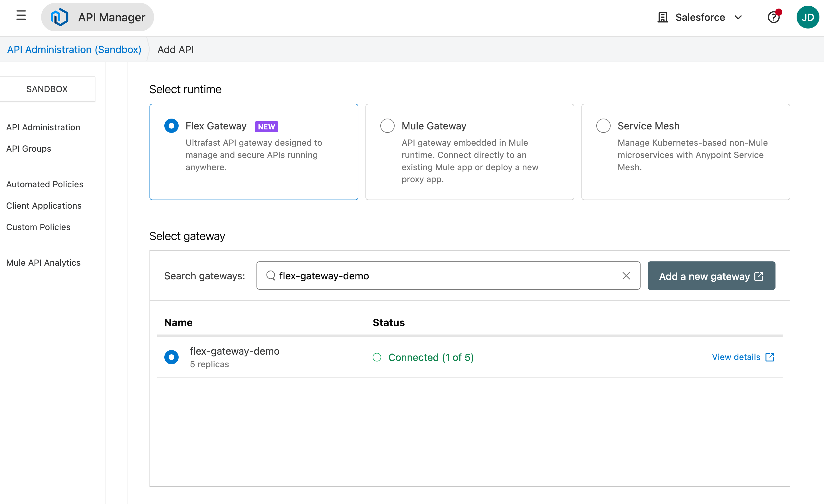The width and height of the screenshot is (824, 504).
Task: Select the Mule Gateway runtime option
Action: click(387, 126)
